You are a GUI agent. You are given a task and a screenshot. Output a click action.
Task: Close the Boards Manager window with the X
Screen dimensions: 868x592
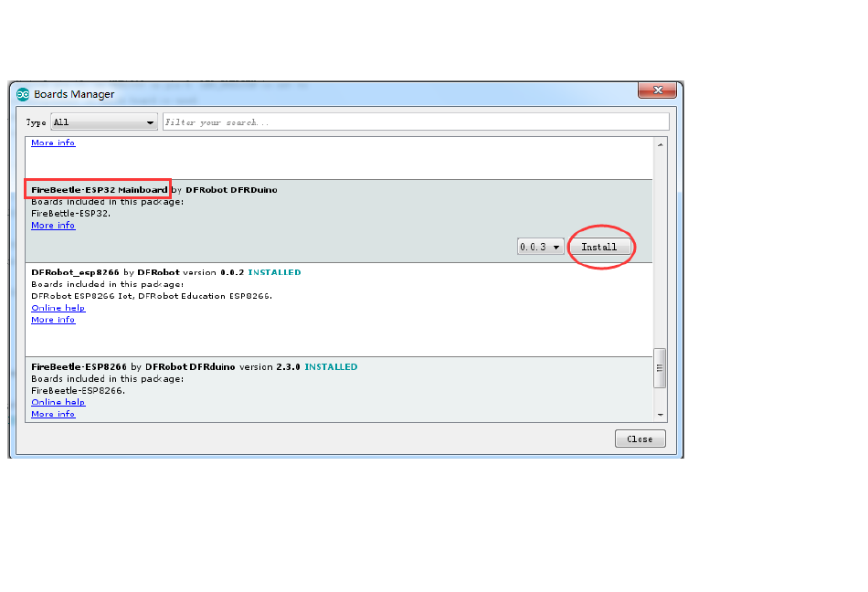tap(657, 90)
